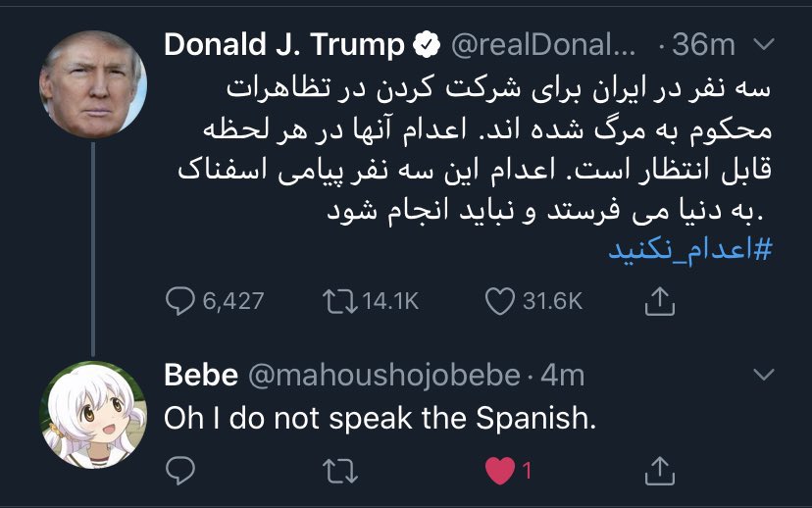Retweet the Donald J. Trump tweet

(339, 301)
